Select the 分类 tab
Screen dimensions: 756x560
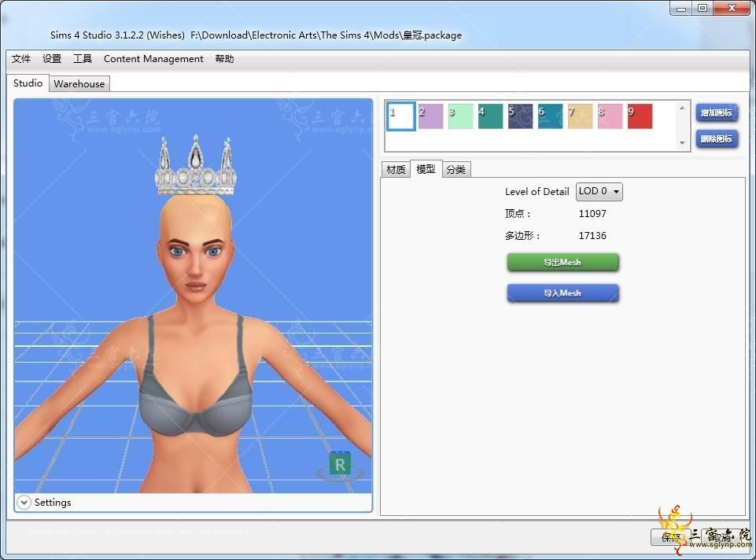[455, 170]
